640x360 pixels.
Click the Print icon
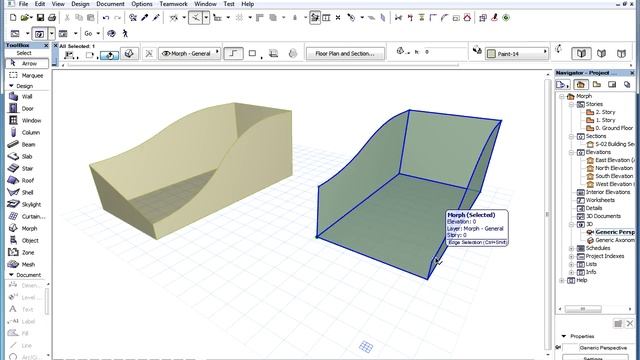52,18
